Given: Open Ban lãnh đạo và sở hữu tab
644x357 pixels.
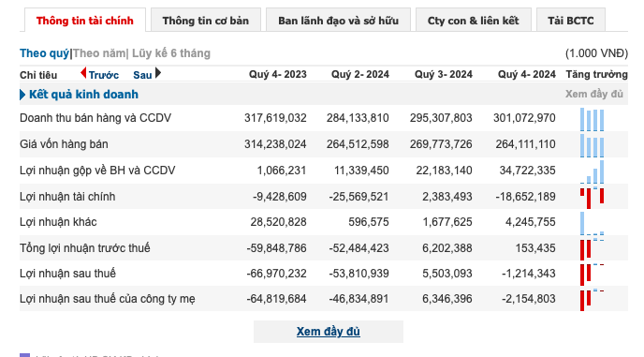Looking at the screenshot, I should [x=338, y=21].
